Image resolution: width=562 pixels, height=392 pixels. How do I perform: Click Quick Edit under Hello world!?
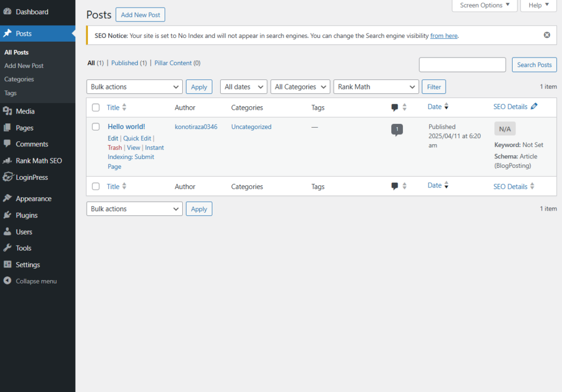[x=137, y=138]
